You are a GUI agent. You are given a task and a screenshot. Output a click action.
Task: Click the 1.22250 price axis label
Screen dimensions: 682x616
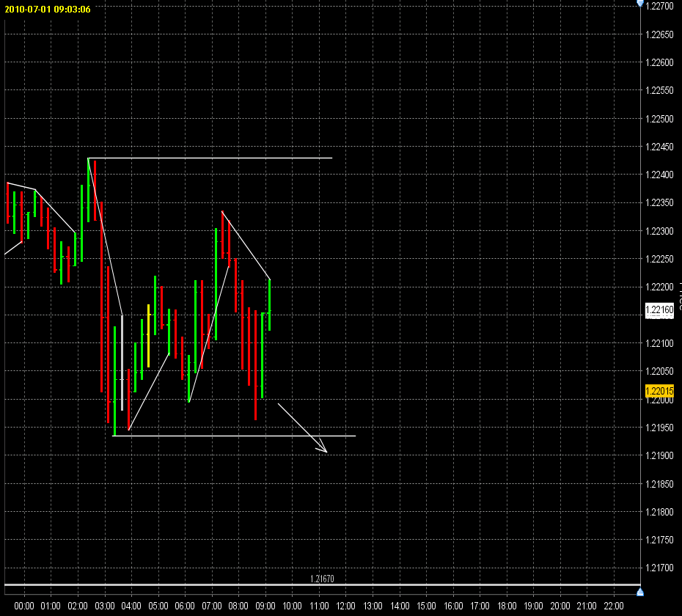click(660, 259)
